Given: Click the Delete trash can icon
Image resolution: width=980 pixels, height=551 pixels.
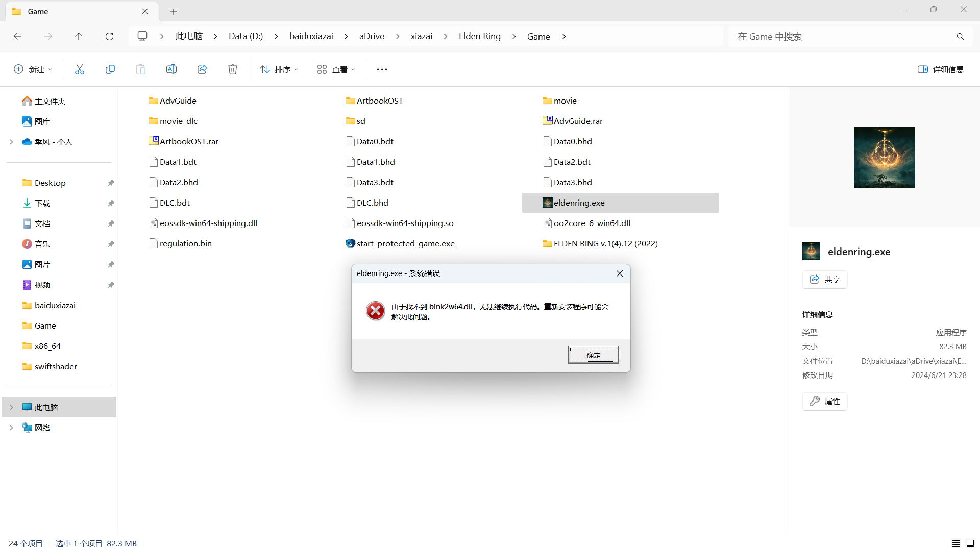Looking at the screenshot, I should tap(233, 69).
